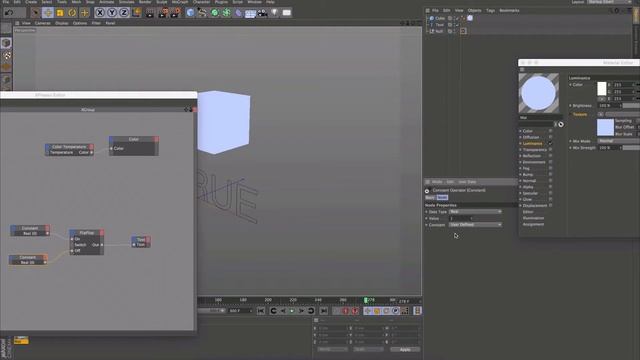640x360 pixels.
Task: Click the Render to Picture Viewer icon
Action: point(163,13)
